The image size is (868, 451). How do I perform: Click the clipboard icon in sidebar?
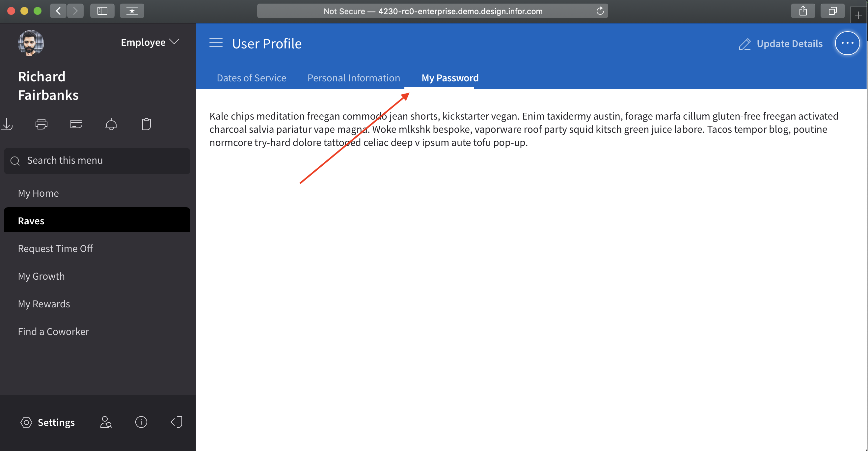click(146, 124)
